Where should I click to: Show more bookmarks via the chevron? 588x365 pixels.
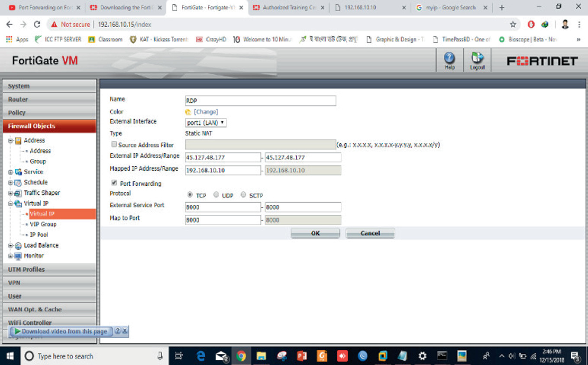click(578, 39)
